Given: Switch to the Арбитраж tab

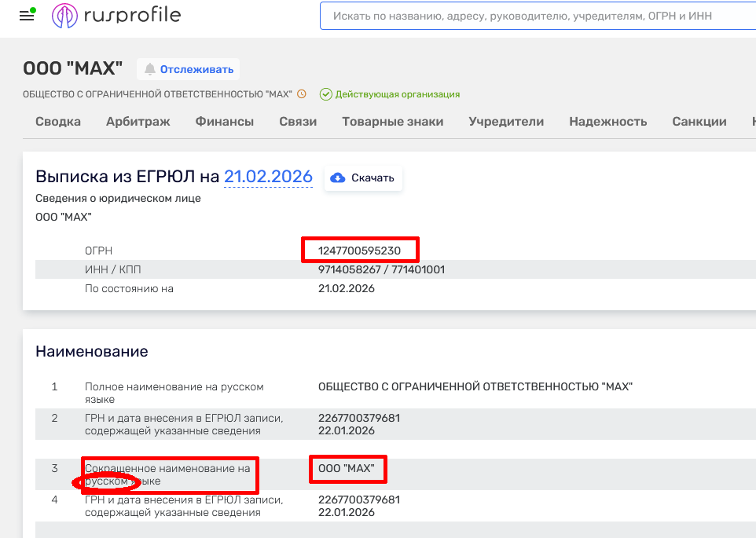Looking at the screenshot, I should 138,122.
